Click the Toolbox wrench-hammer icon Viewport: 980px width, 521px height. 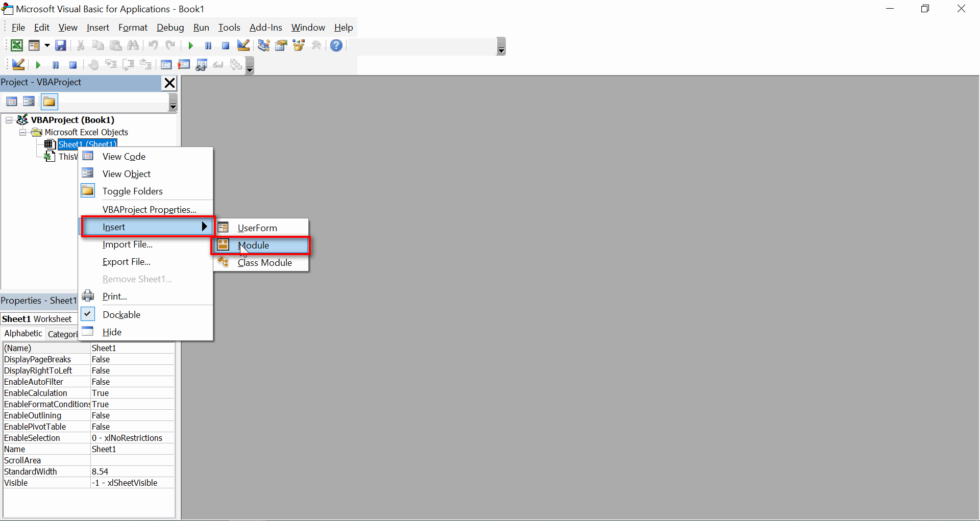316,45
